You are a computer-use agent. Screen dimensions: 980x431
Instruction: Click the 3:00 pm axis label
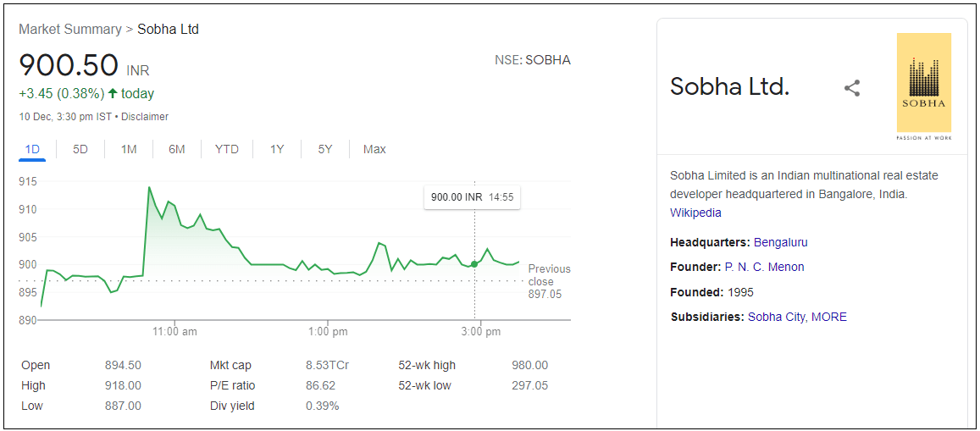coord(481,332)
